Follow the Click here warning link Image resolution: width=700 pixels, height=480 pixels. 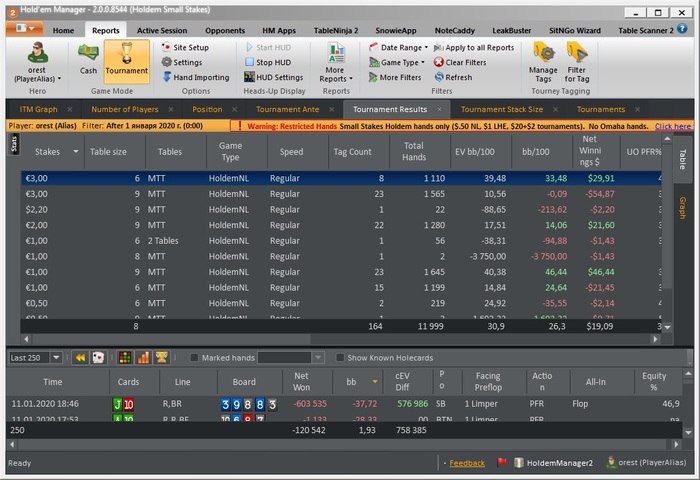tap(673, 126)
